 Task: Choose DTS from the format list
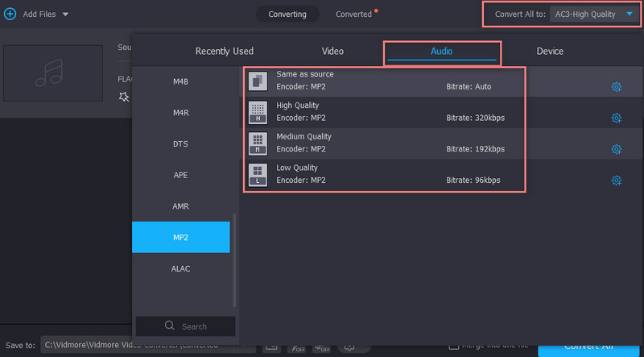181,143
